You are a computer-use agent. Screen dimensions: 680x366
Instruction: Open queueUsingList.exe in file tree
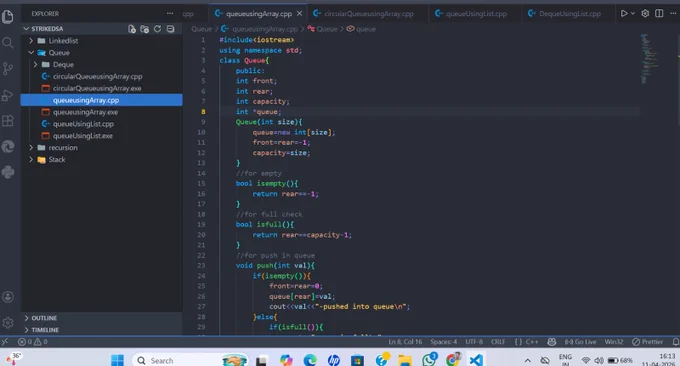[x=83, y=136]
